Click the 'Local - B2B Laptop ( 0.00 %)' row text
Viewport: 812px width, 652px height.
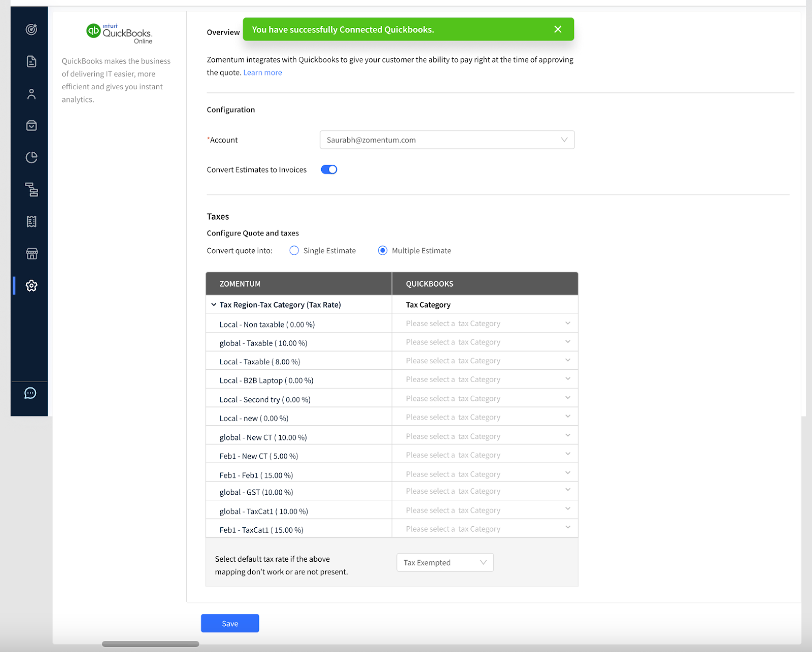pyautogui.click(x=266, y=381)
